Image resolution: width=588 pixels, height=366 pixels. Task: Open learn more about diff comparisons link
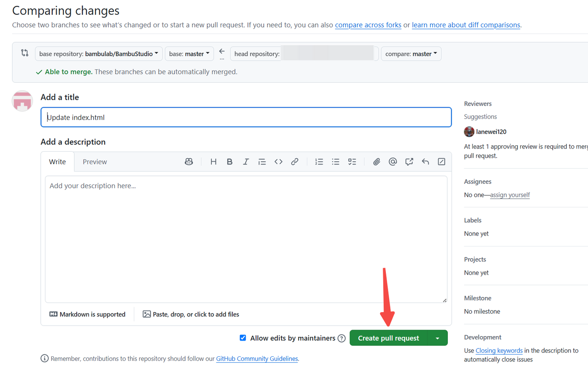[466, 25]
